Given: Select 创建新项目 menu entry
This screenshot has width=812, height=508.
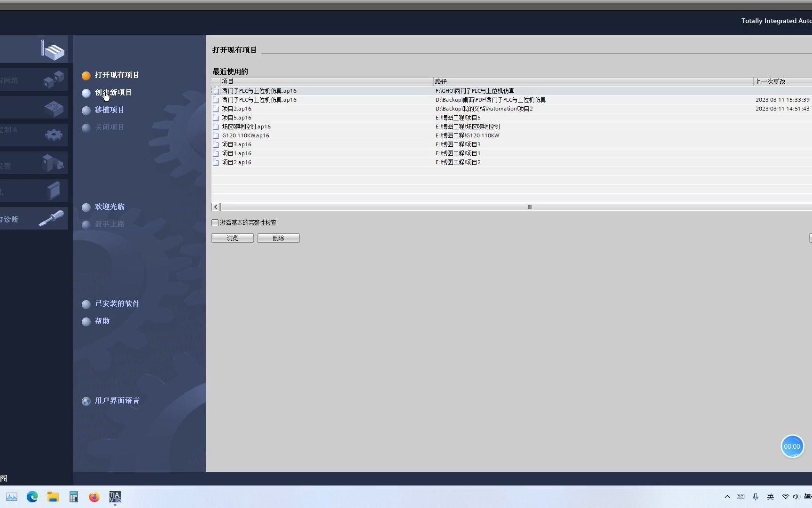Looking at the screenshot, I should (x=113, y=93).
